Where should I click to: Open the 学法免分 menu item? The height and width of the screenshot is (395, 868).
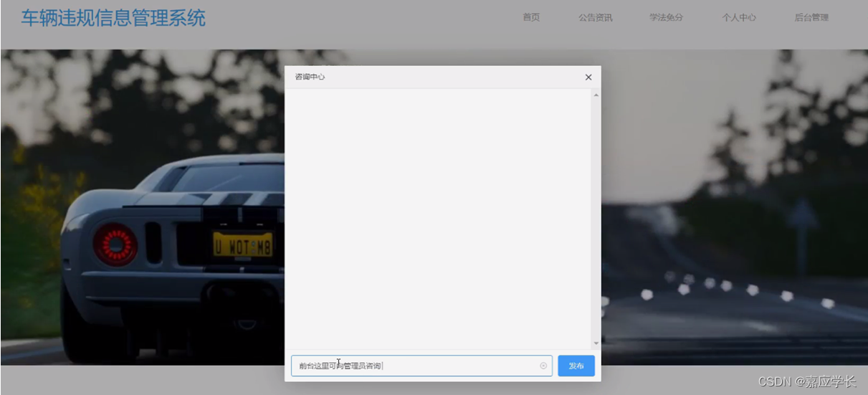pyautogui.click(x=667, y=18)
